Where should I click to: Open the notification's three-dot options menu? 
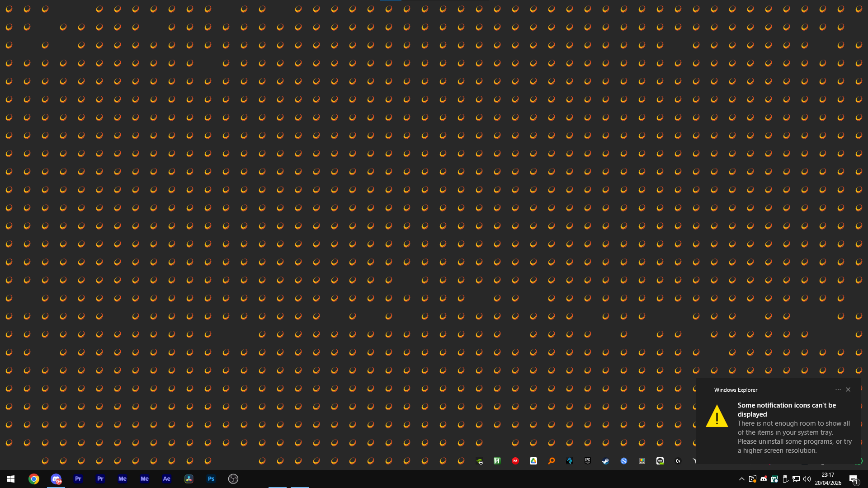838,389
